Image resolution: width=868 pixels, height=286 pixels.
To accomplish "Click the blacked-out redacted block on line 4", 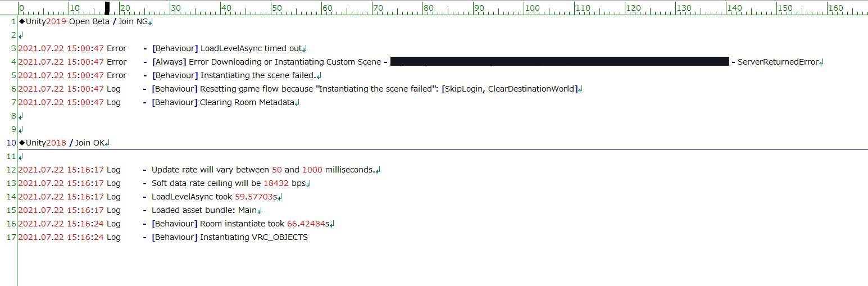I will (x=559, y=62).
